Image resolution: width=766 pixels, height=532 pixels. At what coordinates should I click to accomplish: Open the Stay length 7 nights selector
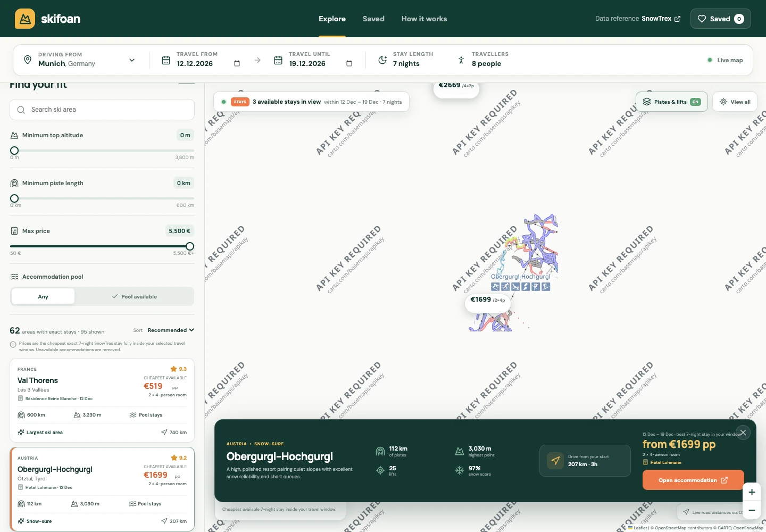[405, 60]
